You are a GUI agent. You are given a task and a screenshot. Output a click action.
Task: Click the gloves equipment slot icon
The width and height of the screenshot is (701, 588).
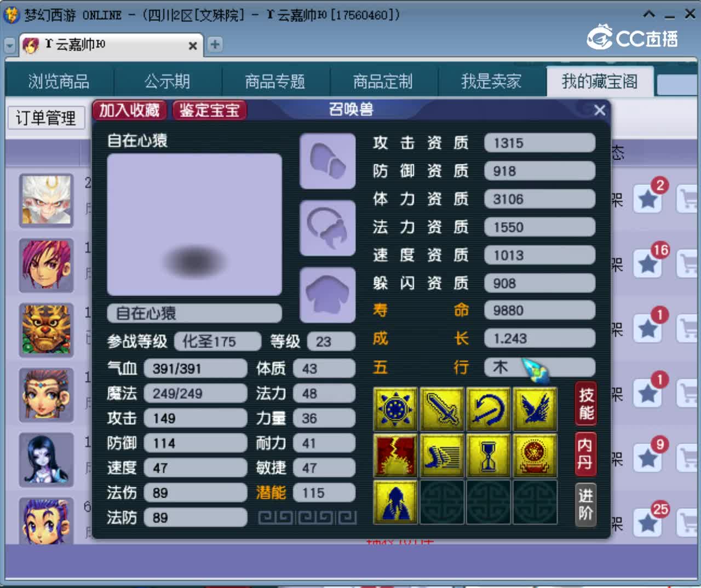pyautogui.click(x=327, y=161)
